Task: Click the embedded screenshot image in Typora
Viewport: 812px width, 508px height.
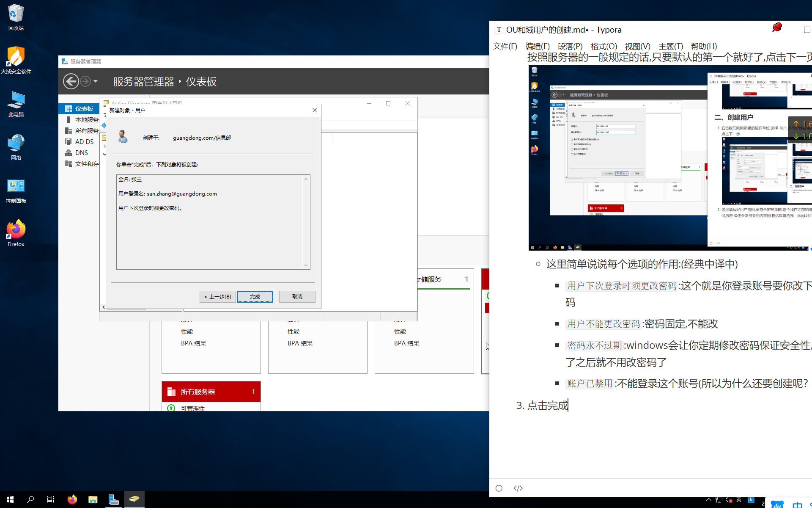Action: point(670,158)
